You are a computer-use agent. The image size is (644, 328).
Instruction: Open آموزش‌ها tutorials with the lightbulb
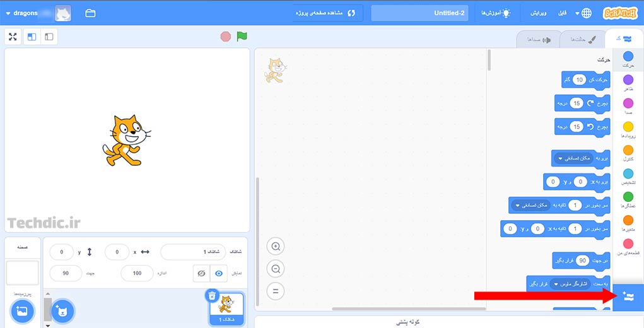click(496, 13)
